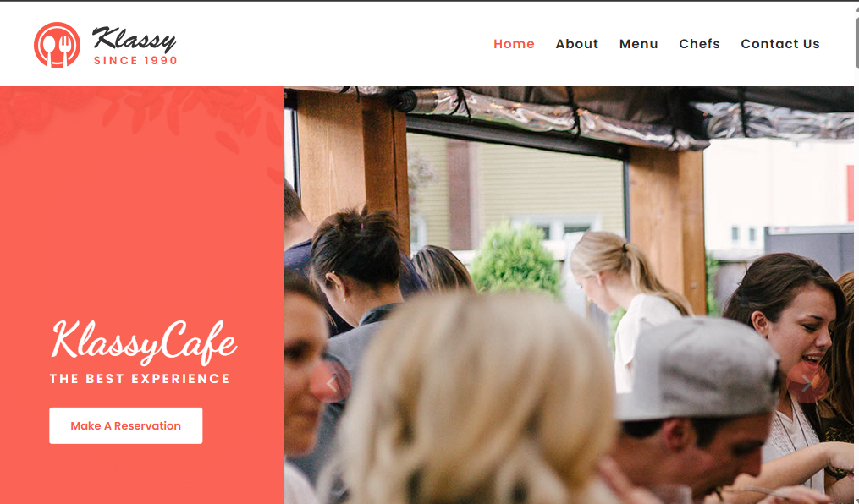The image size is (859, 504).
Task: Open the Home nav link
Action: (x=514, y=44)
